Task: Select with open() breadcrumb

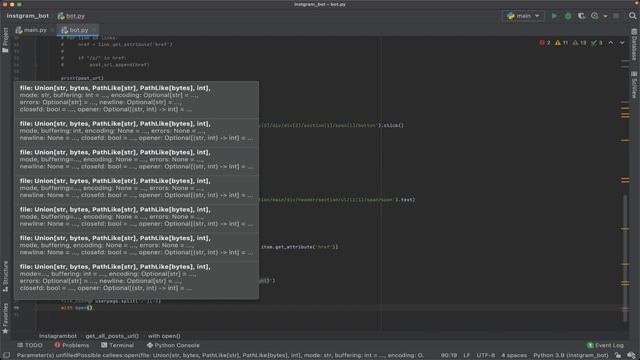Action: click(x=164, y=336)
